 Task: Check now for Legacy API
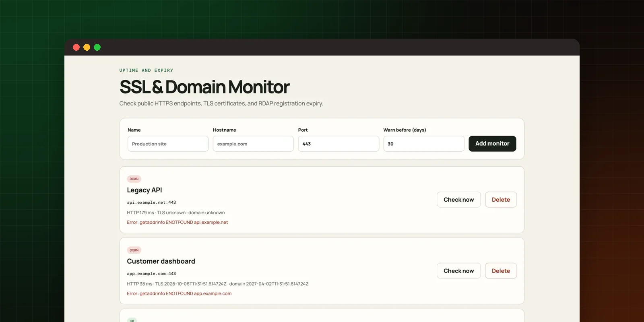(459, 200)
